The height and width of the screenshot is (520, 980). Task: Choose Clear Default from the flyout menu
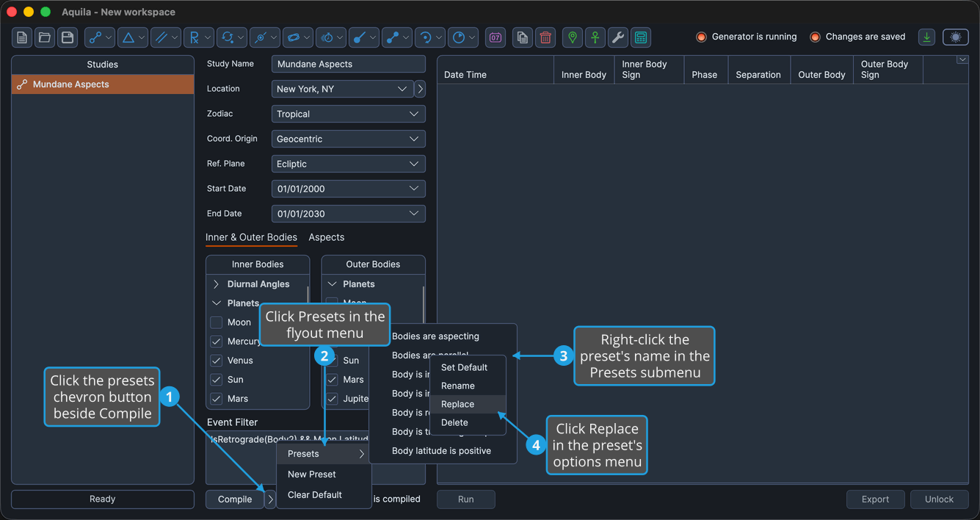click(x=323, y=495)
